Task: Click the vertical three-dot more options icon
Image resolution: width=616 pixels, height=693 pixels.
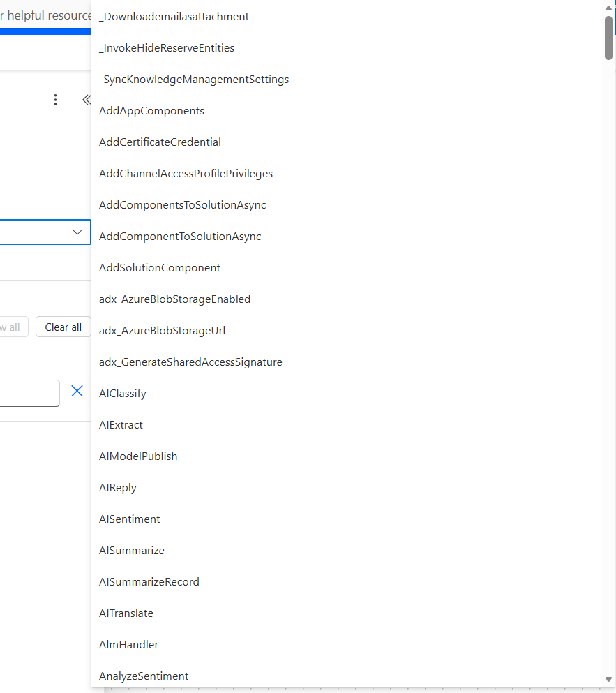Action: (56, 100)
